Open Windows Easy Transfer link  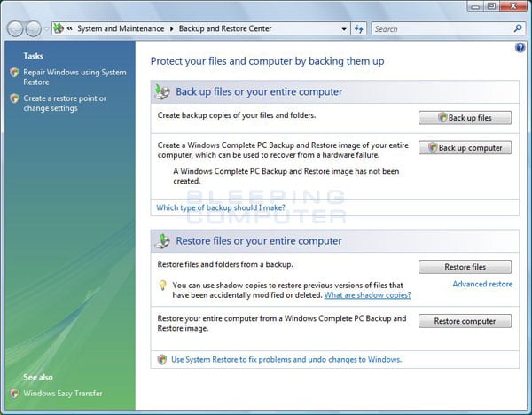tap(63, 394)
